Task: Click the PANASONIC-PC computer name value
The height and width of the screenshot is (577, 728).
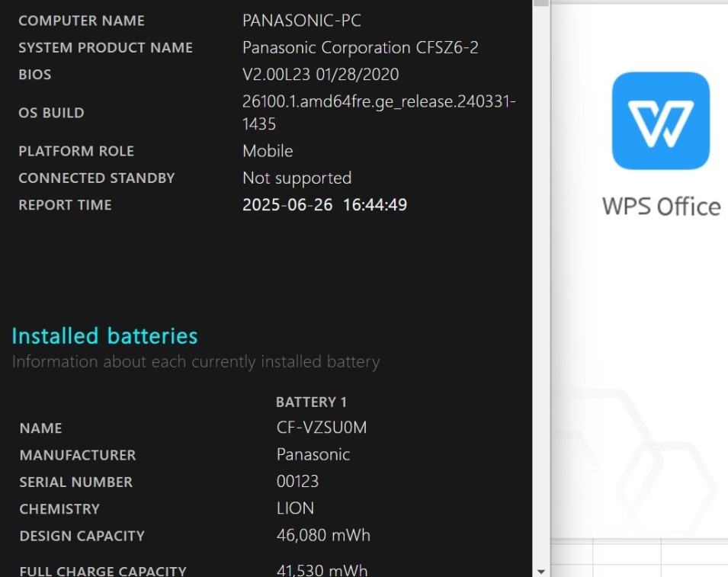Action: tap(301, 21)
